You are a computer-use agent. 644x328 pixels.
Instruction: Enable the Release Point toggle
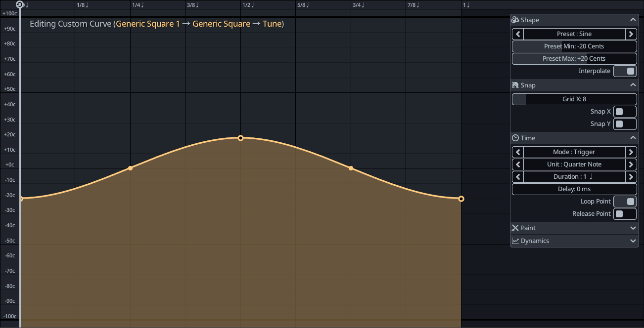(625, 214)
